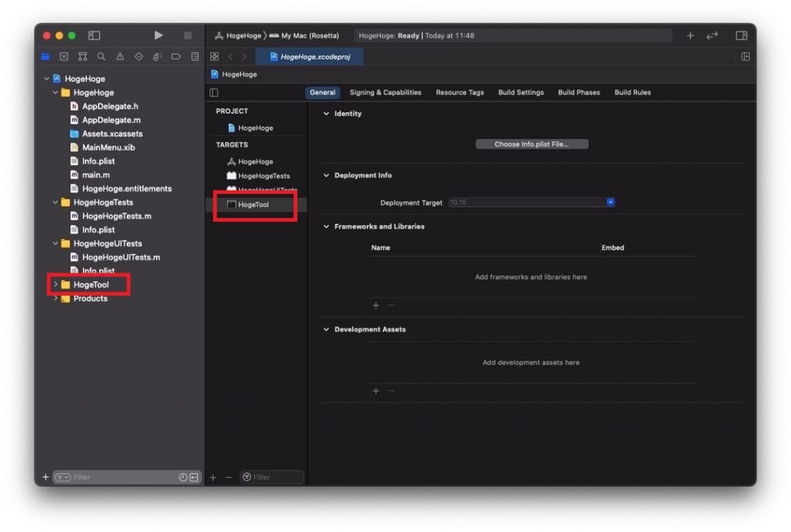Click the targets Filter field

(273, 477)
